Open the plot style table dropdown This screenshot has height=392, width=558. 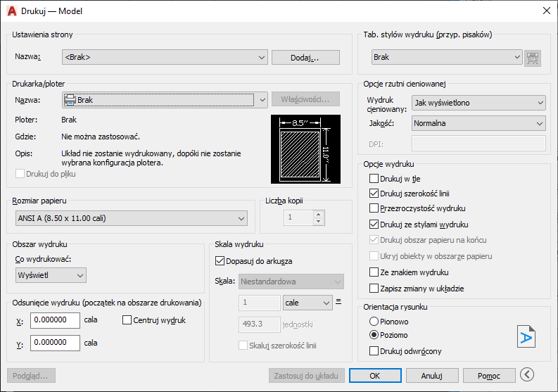(447, 57)
